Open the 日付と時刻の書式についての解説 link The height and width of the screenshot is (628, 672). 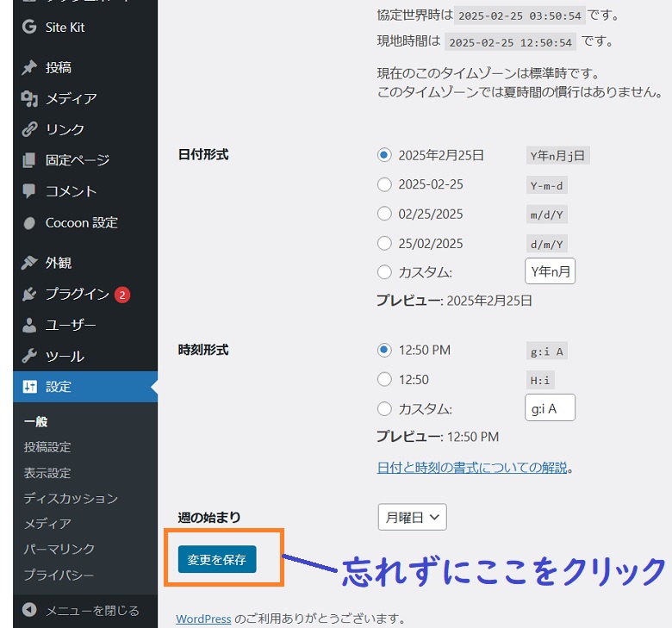(x=472, y=467)
